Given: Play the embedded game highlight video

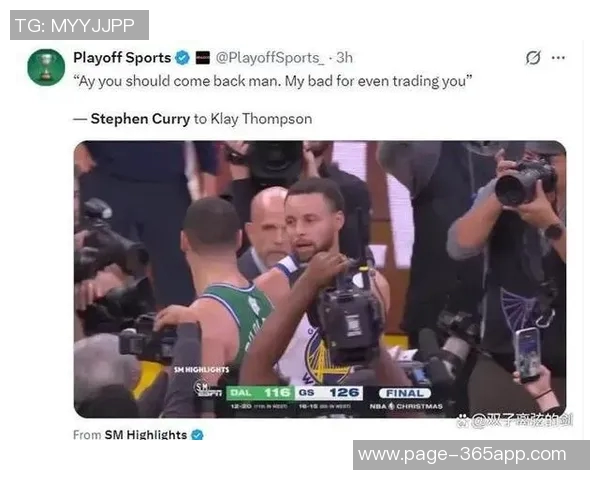Looking at the screenshot, I should point(320,279).
